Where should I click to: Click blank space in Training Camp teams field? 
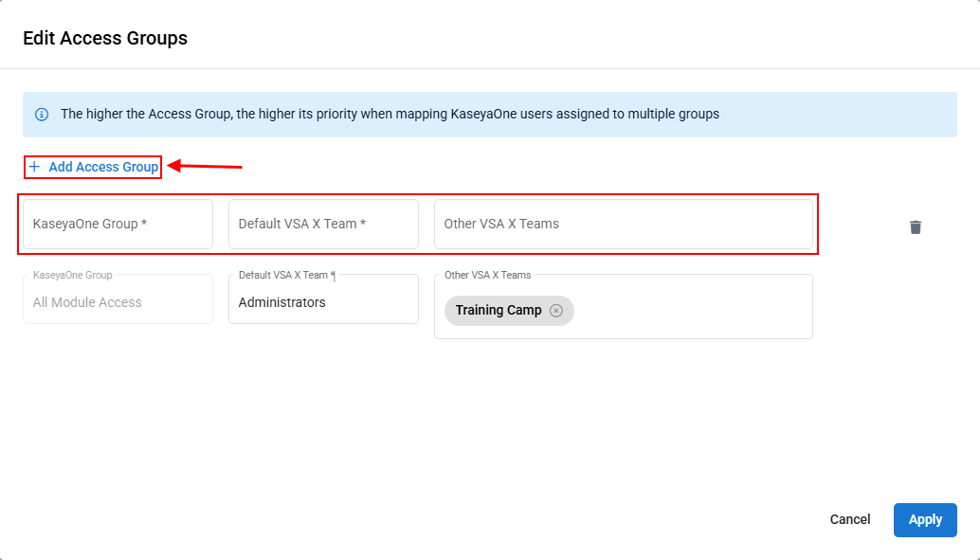point(692,311)
